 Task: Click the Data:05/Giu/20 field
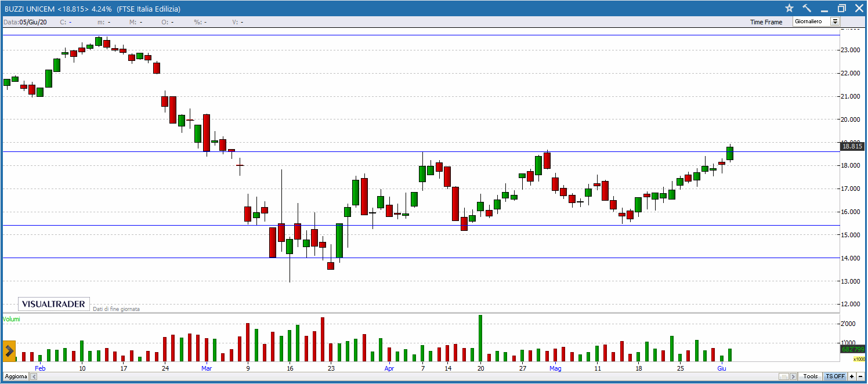[26, 22]
